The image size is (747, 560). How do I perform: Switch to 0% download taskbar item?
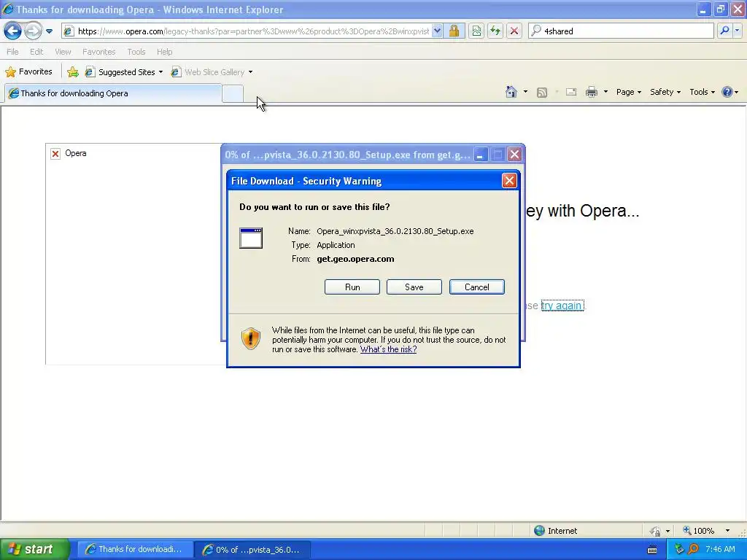(252, 550)
